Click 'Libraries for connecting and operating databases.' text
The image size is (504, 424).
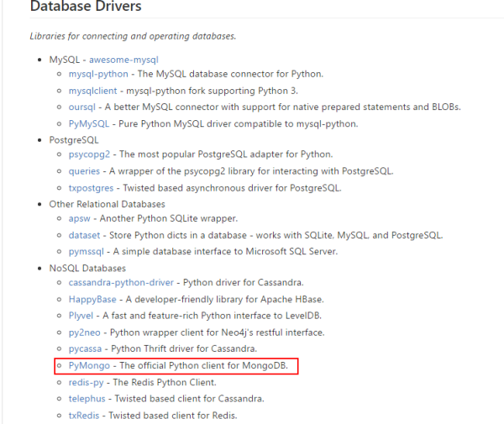[133, 36]
